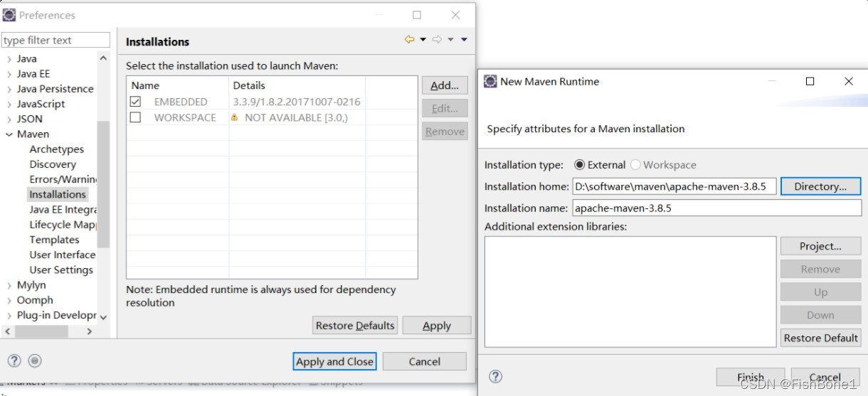The width and height of the screenshot is (868, 396).
Task: Select Installations under Maven
Action: 58,194
